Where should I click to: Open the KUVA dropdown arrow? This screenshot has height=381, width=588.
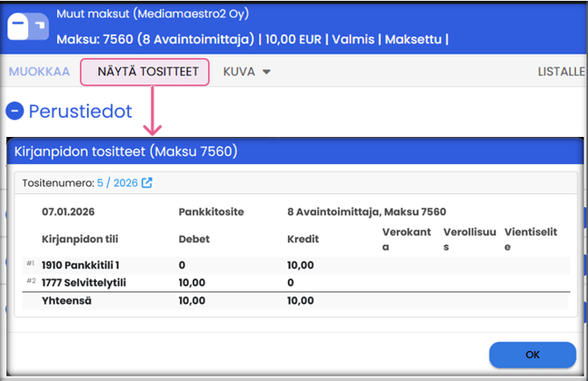[266, 71]
